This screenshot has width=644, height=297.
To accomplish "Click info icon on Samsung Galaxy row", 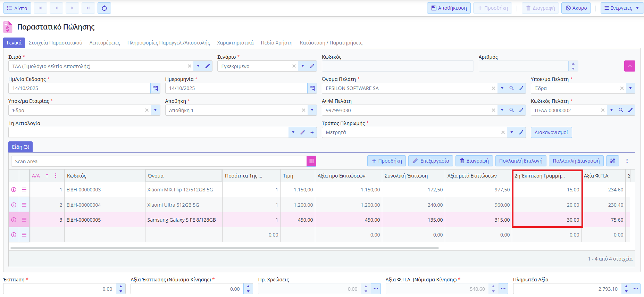I will pos(14,220).
